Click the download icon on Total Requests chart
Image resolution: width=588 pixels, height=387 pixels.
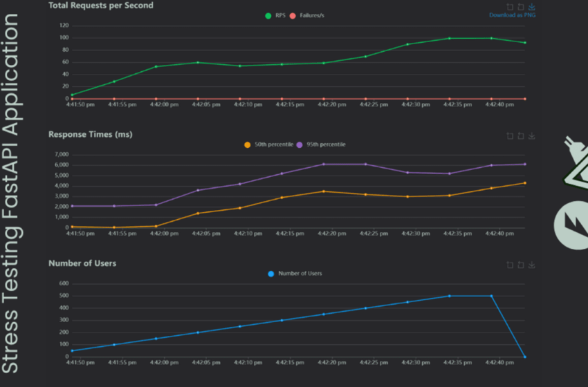pos(532,7)
